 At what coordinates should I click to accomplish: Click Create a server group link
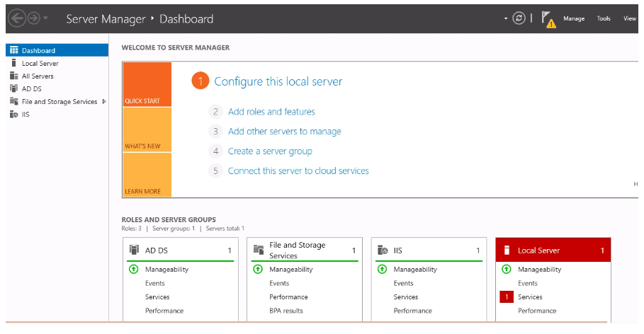pos(270,151)
